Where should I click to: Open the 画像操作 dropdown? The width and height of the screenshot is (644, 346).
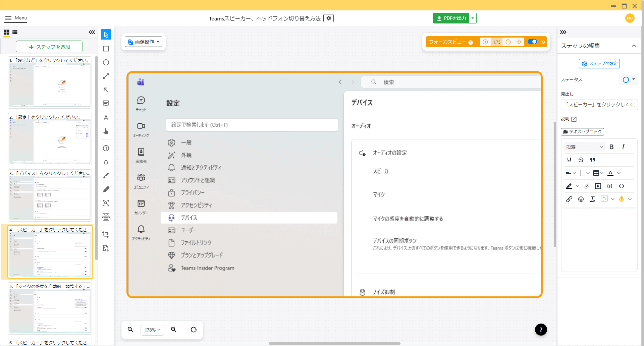(144, 42)
